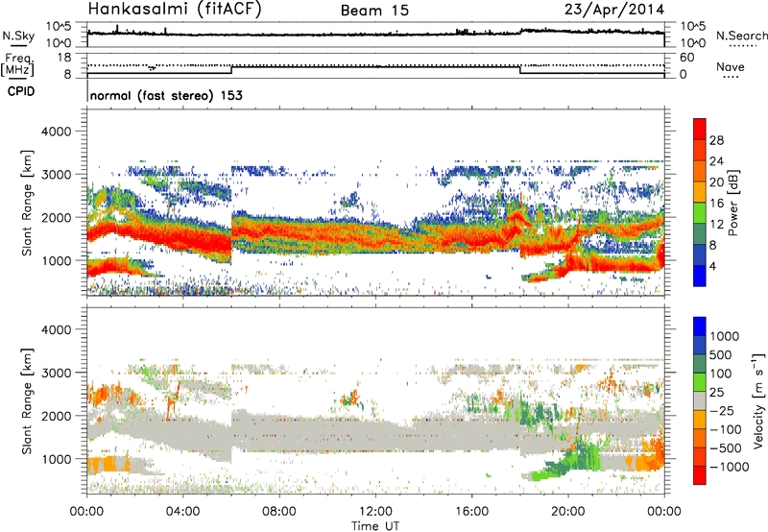Click the 'N.Sky' legend label
This screenshot has height=532, width=768.
[18, 36]
